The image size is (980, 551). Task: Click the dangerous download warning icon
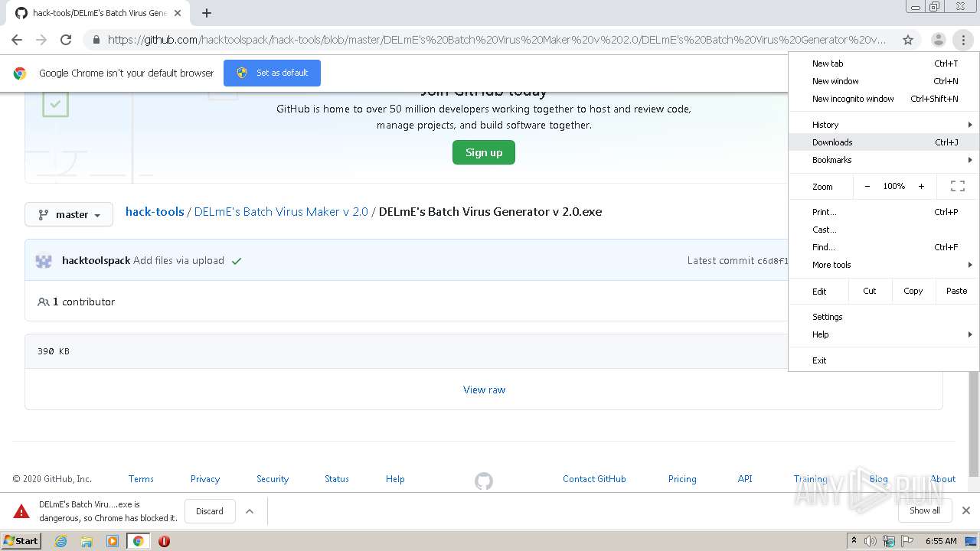point(21,511)
